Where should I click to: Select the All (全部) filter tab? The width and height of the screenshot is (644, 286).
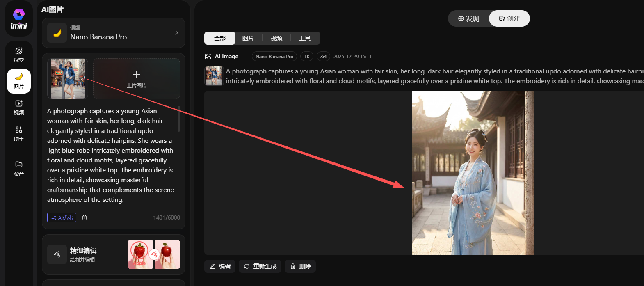220,38
